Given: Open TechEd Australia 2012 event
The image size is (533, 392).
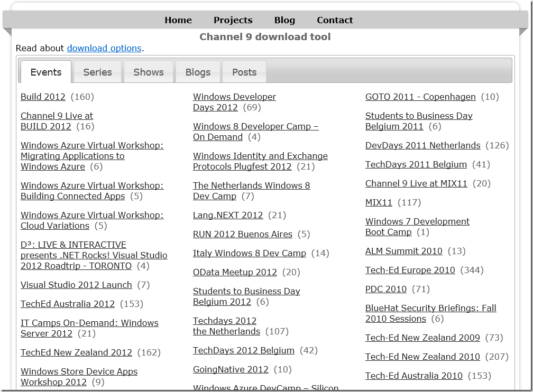Looking at the screenshot, I should 68,304.
